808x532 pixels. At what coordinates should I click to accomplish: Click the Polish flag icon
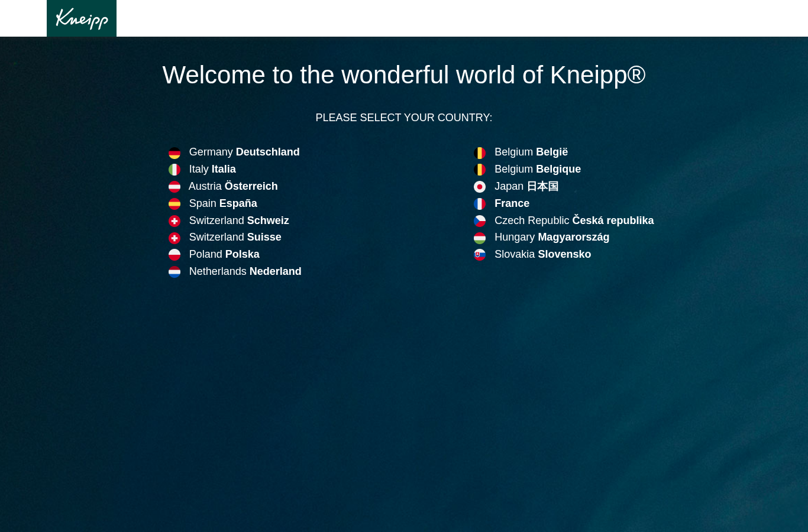(x=174, y=255)
